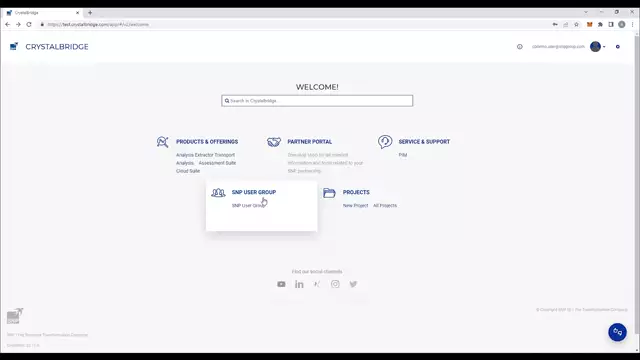Image resolution: width=640 pixels, height=360 pixels.
Task: Open the Projects heading
Action: 356,192
